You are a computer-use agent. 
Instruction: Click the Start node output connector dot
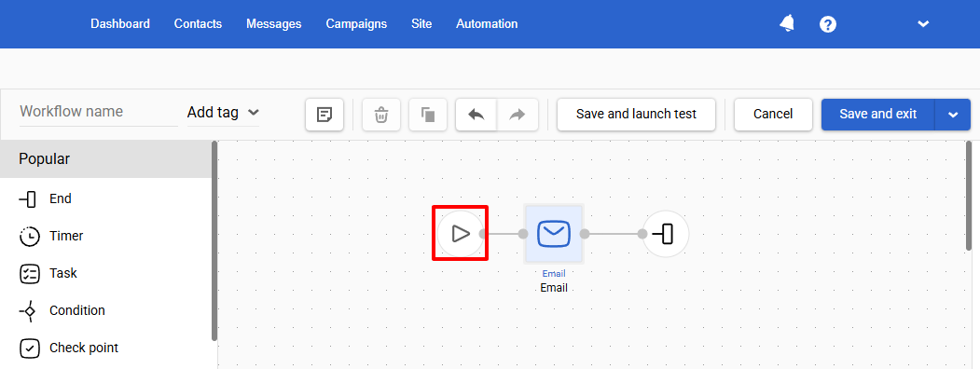point(482,234)
